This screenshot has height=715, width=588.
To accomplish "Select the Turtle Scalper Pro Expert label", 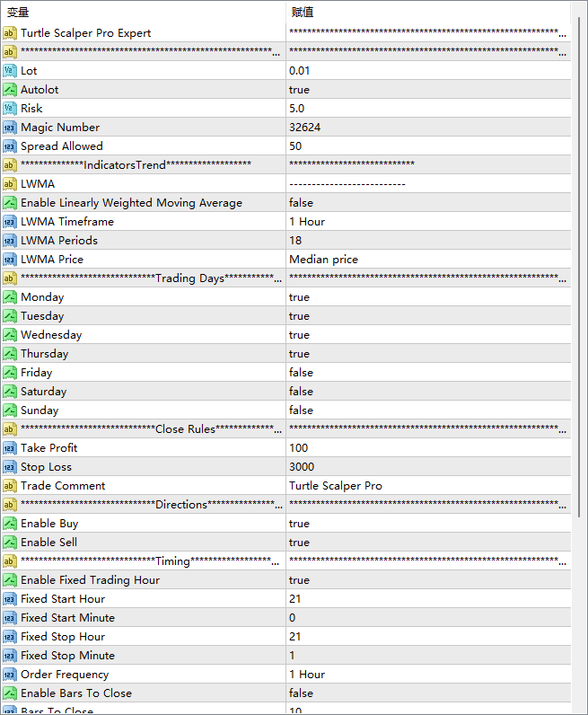I will point(85,33).
